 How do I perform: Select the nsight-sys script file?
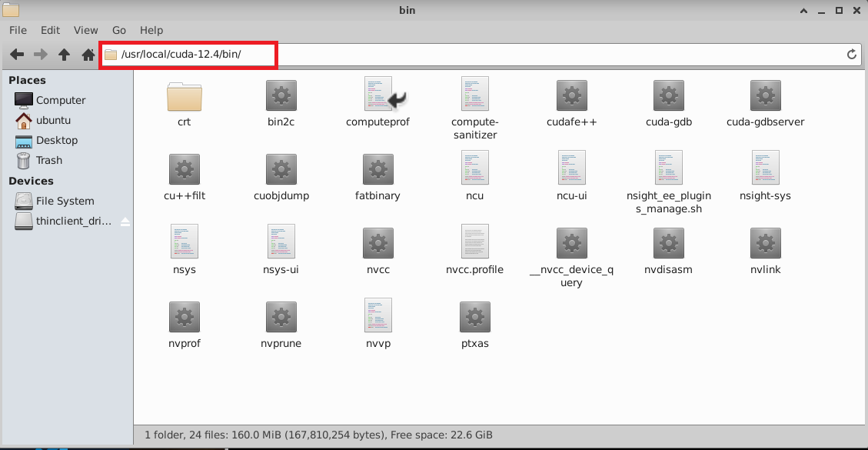[x=766, y=168]
